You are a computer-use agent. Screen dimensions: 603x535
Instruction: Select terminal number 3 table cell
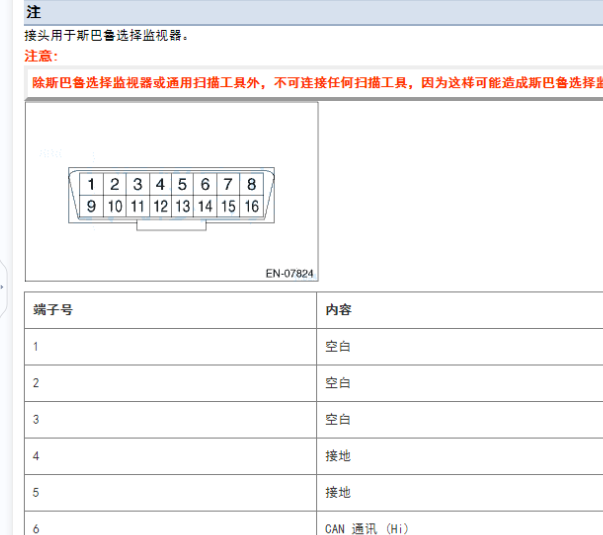(x=170, y=420)
